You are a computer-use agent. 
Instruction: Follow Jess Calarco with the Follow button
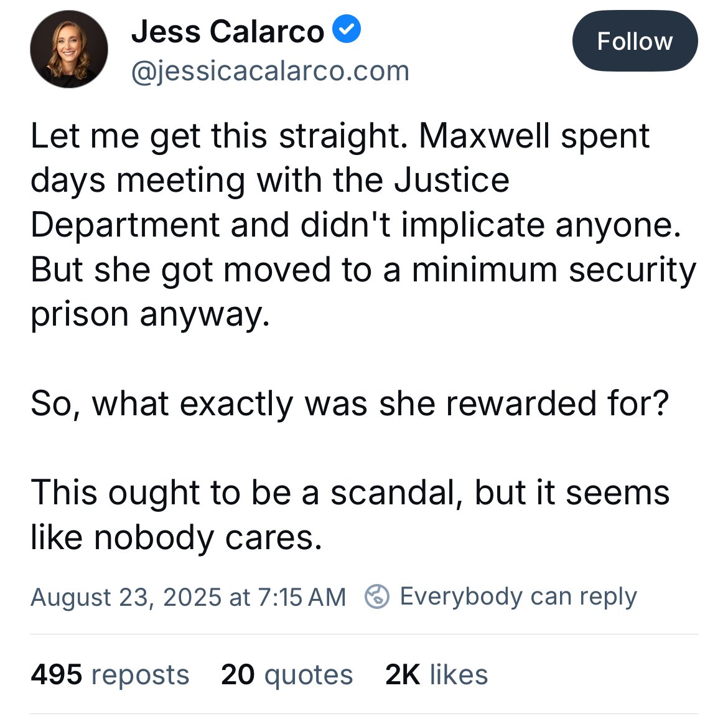pyautogui.click(x=635, y=41)
